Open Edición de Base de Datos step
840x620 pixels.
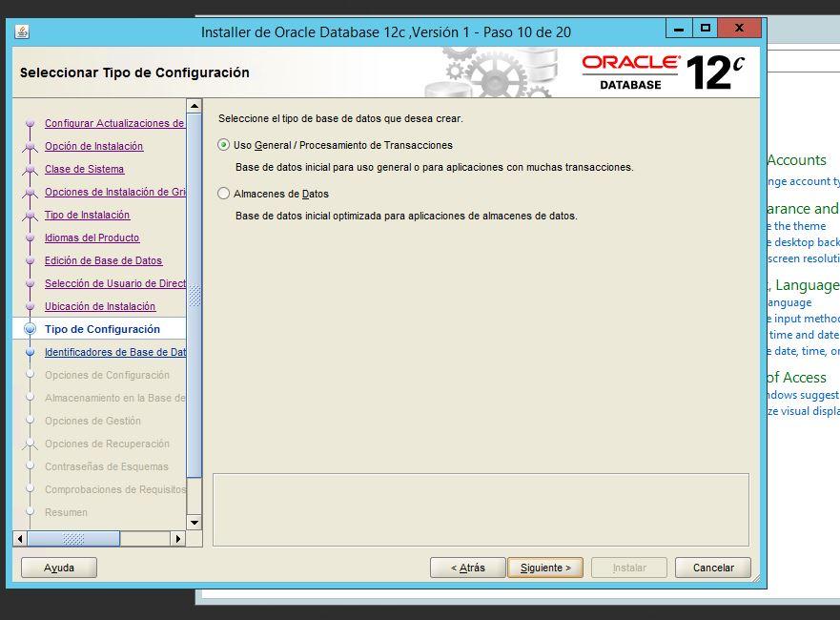pos(103,261)
